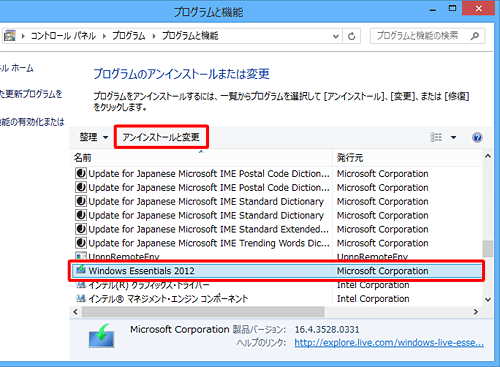Click the horizontal scrollbar thumb
Screen dimensions: 500x367
(x=203, y=312)
